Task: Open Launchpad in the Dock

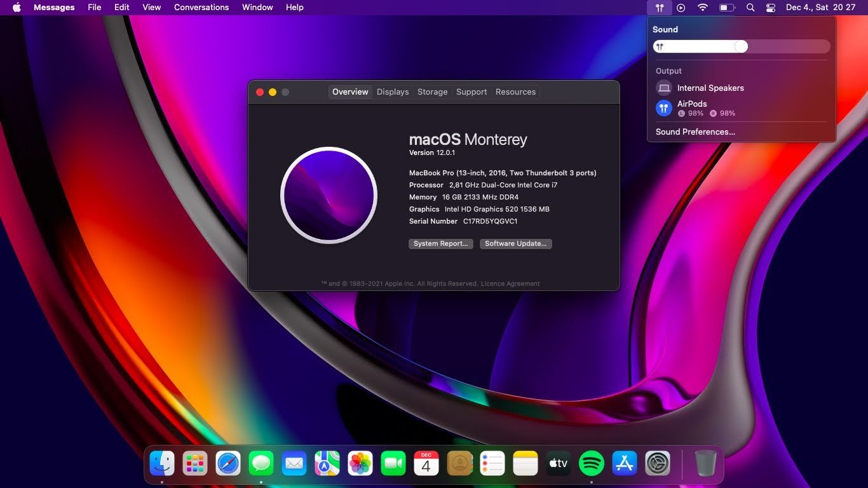Action: pyautogui.click(x=195, y=463)
